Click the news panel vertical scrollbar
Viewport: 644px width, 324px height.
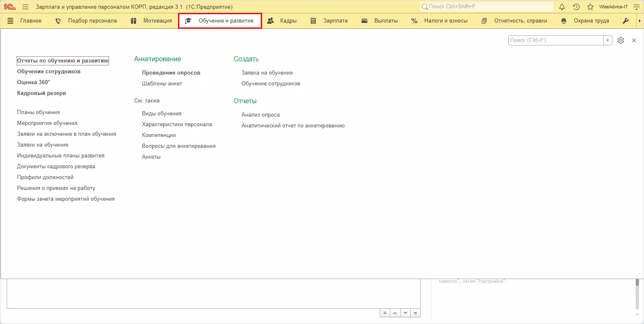[637, 294]
